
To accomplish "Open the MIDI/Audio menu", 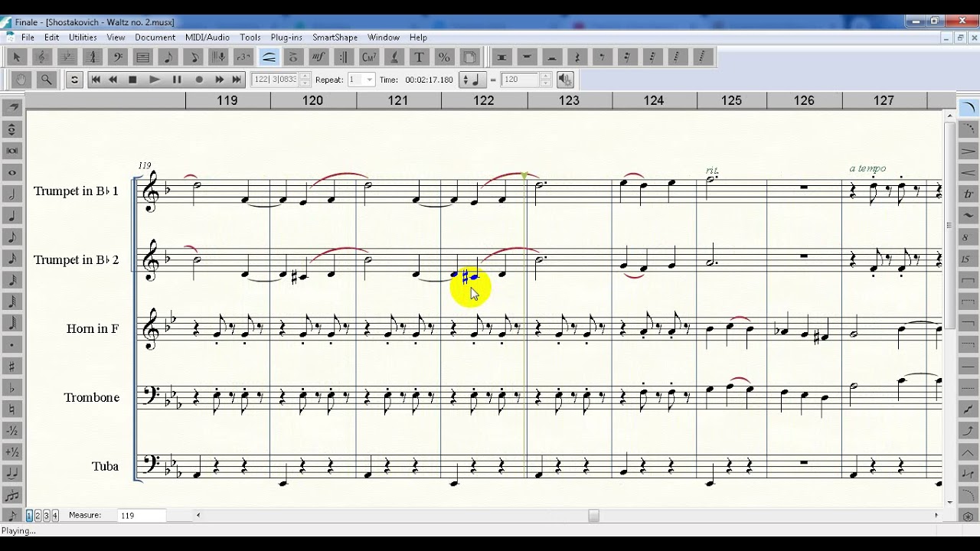I will pyautogui.click(x=207, y=37).
